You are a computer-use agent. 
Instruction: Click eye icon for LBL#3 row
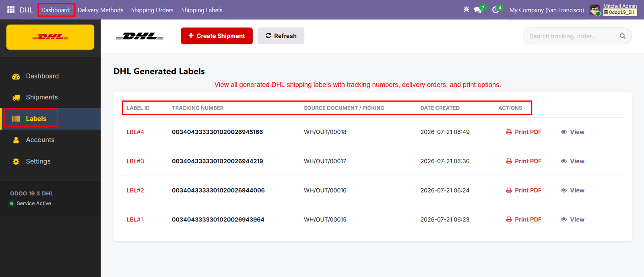point(564,161)
